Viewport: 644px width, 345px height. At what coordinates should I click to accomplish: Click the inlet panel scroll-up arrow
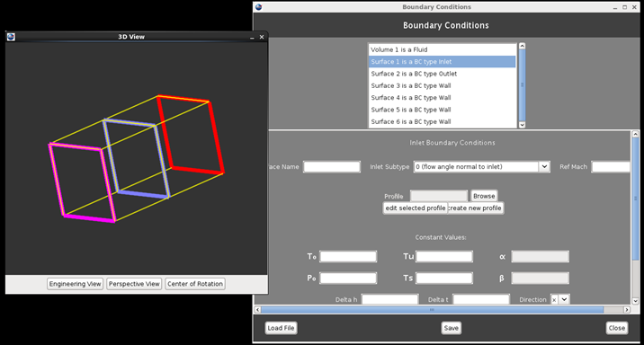[x=635, y=134]
